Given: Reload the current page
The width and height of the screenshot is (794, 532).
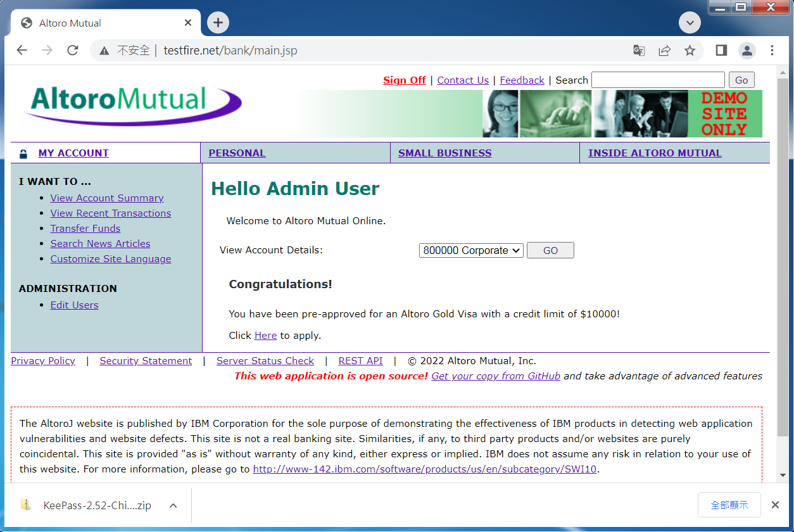Looking at the screenshot, I should point(73,51).
